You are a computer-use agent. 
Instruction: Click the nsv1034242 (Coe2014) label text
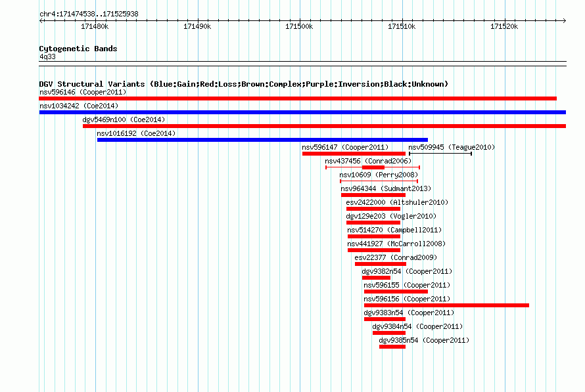(79, 106)
